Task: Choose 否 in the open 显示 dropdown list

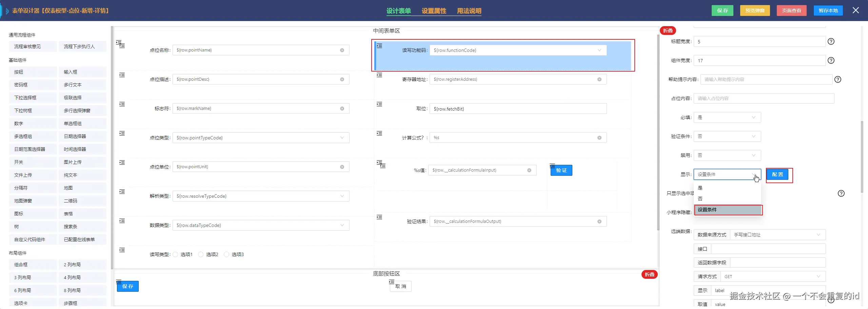Action: [728, 199]
